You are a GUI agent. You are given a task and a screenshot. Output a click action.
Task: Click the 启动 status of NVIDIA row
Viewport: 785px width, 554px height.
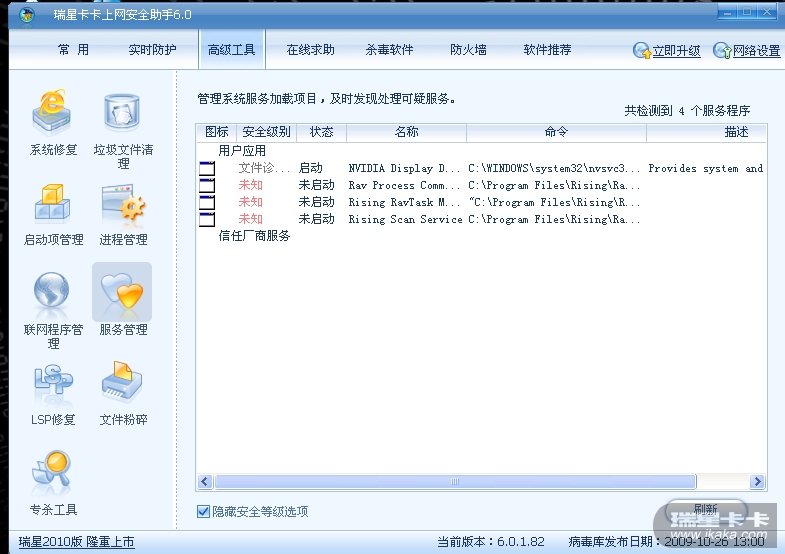[x=310, y=168]
